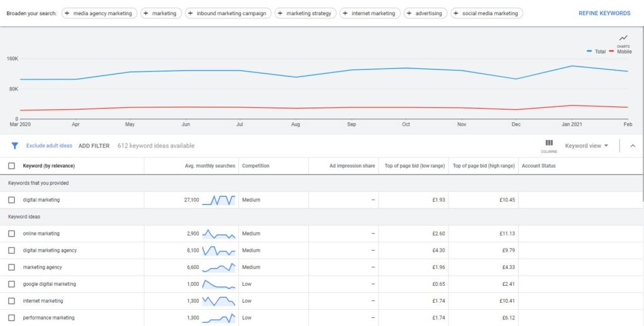The width and height of the screenshot is (644, 326).
Task: Click the 'performance marketing' keyword text
Action: [49, 317]
